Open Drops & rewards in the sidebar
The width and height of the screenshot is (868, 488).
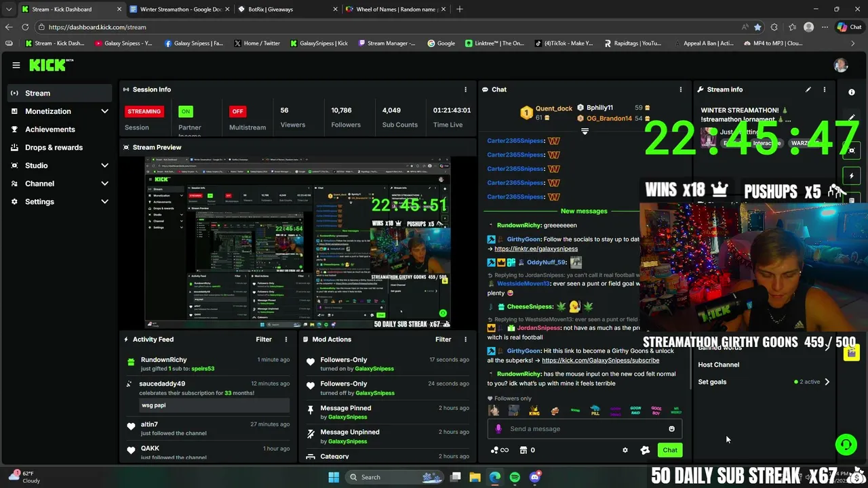pyautogui.click(x=60, y=148)
